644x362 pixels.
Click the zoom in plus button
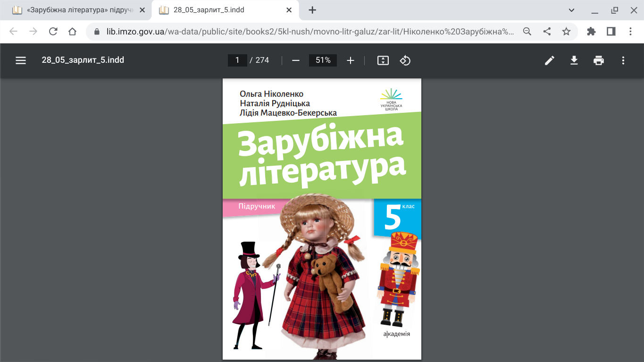pos(351,60)
